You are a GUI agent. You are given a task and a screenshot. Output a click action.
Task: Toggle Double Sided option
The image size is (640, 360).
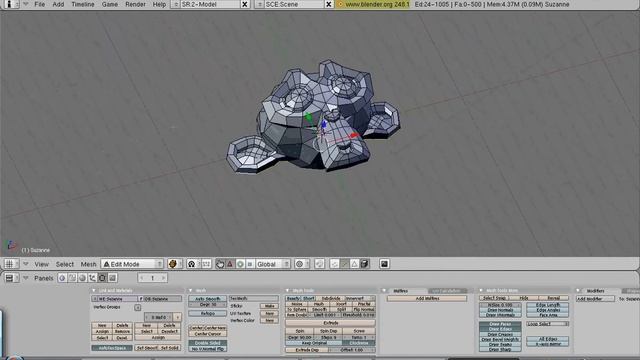pyautogui.click(x=207, y=343)
